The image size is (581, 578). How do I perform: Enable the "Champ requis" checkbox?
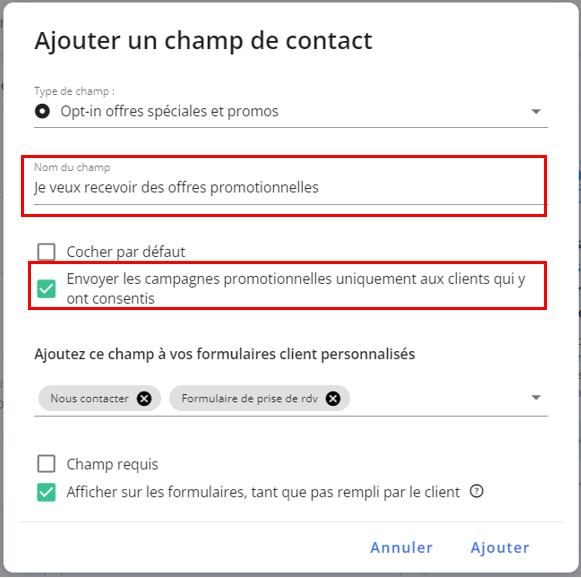[x=46, y=464]
